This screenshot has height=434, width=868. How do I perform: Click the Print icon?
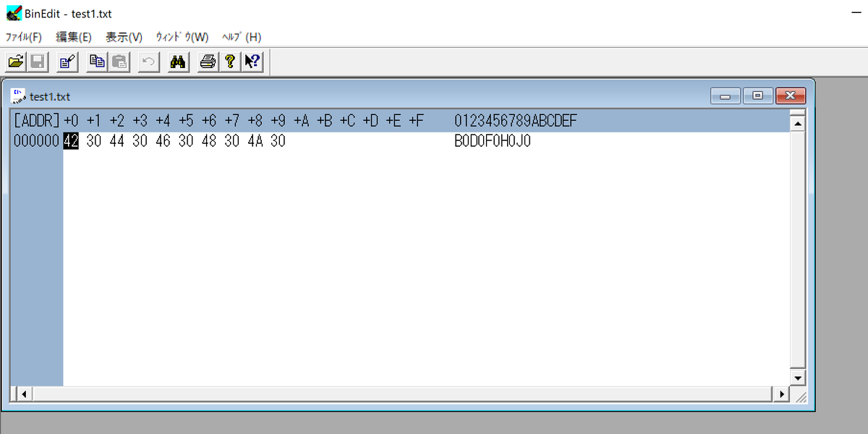[208, 62]
